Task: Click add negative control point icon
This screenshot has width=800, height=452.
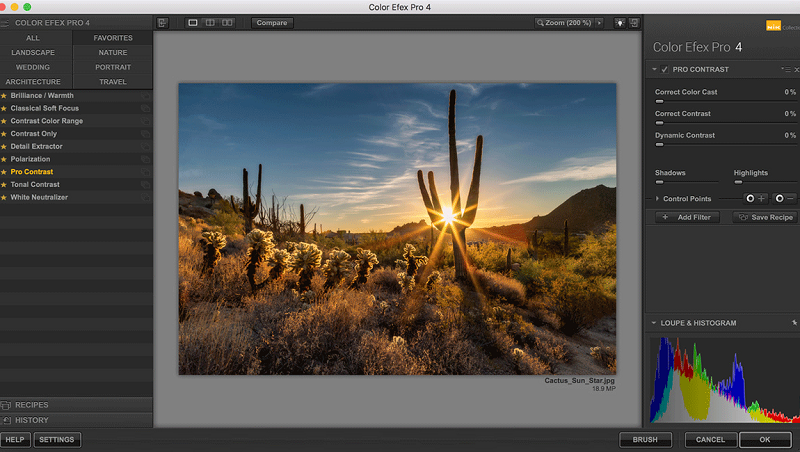Action: coord(784,199)
